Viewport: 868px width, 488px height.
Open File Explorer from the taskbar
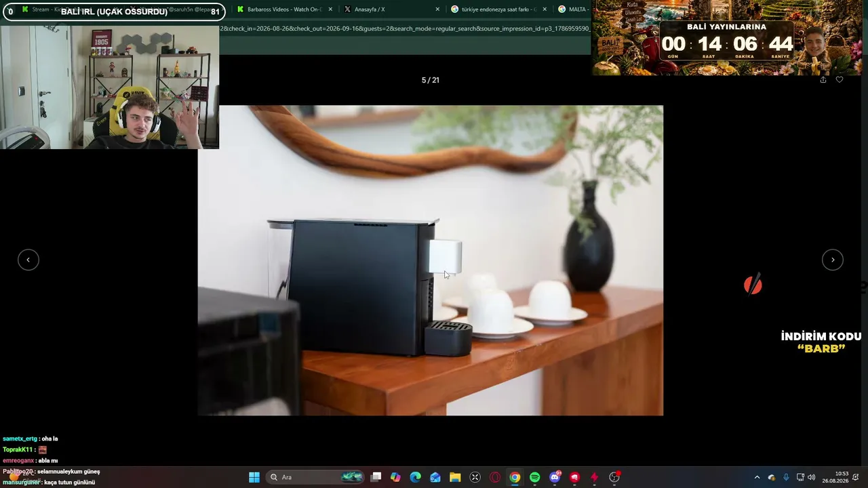tap(455, 477)
